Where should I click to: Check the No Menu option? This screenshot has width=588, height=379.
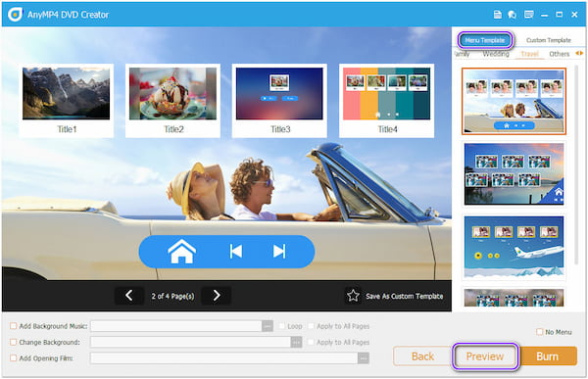(540, 332)
